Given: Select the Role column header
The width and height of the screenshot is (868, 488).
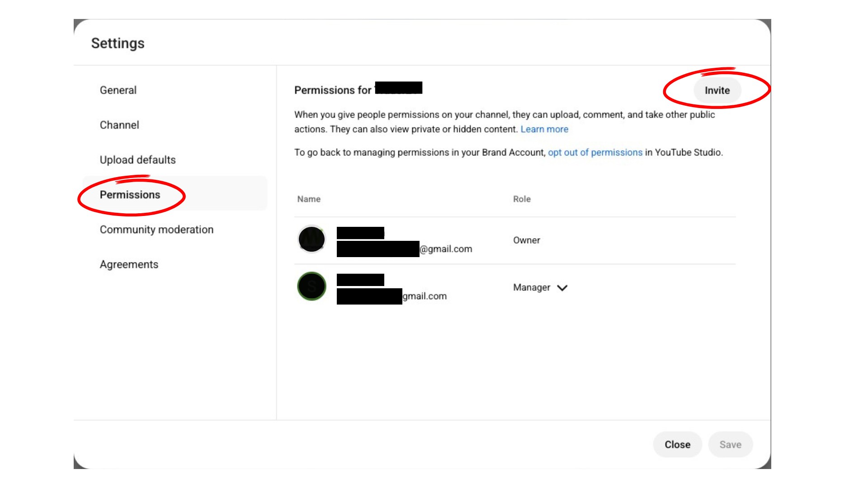Looking at the screenshot, I should tap(522, 199).
